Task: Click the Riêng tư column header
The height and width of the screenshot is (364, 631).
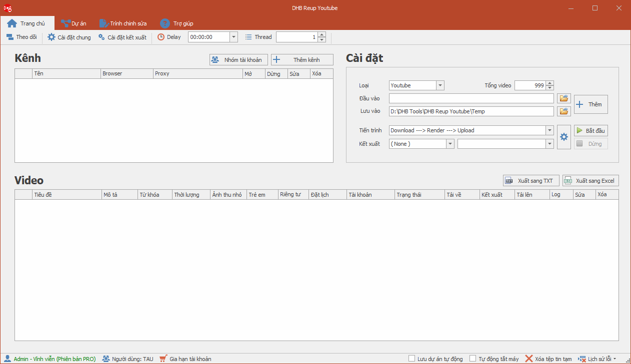Action: 293,195
